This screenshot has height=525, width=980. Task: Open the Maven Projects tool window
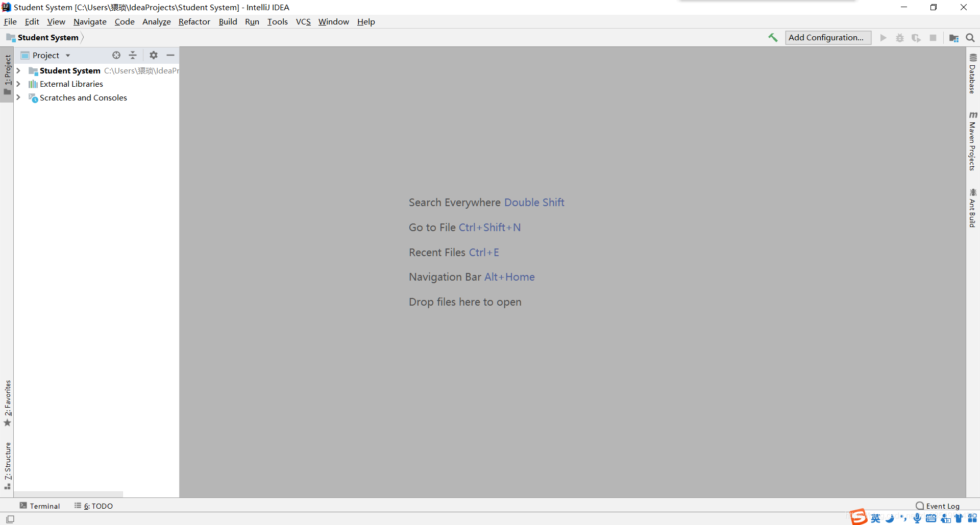(x=973, y=141)
